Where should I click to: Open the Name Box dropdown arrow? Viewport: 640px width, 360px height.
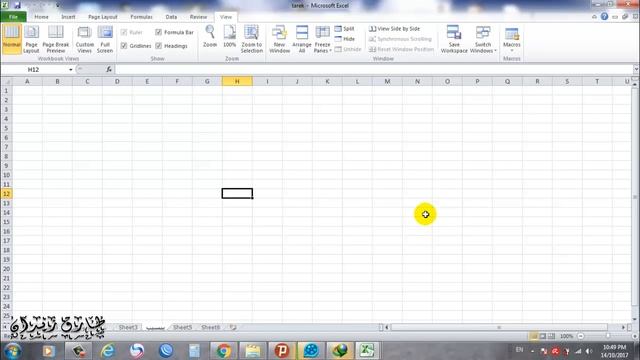(x=71, y=70)
